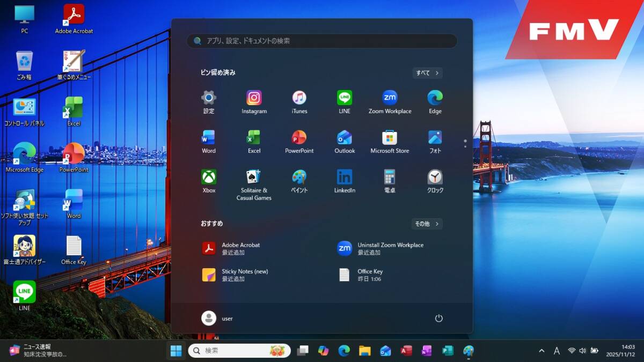Switch to Paint on the taskbar
Image resolution: width=644 pixels, height=362 pixels.
(469, 351)
